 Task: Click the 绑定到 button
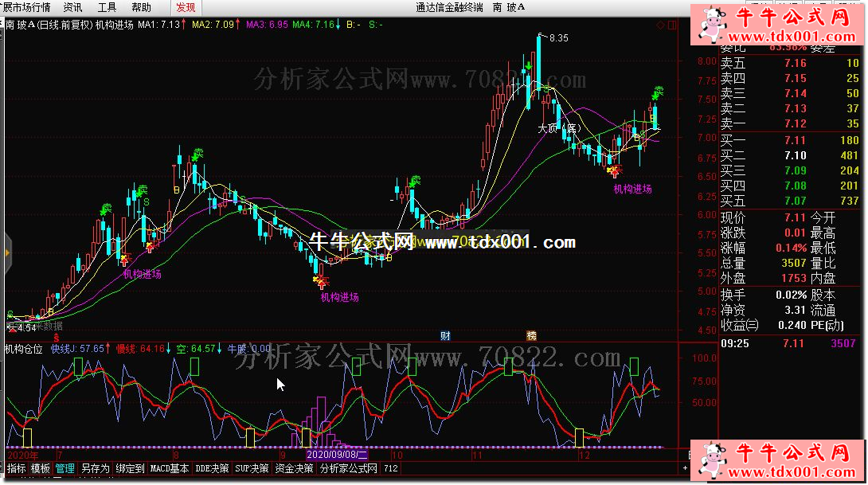click(x=130, y=468)
